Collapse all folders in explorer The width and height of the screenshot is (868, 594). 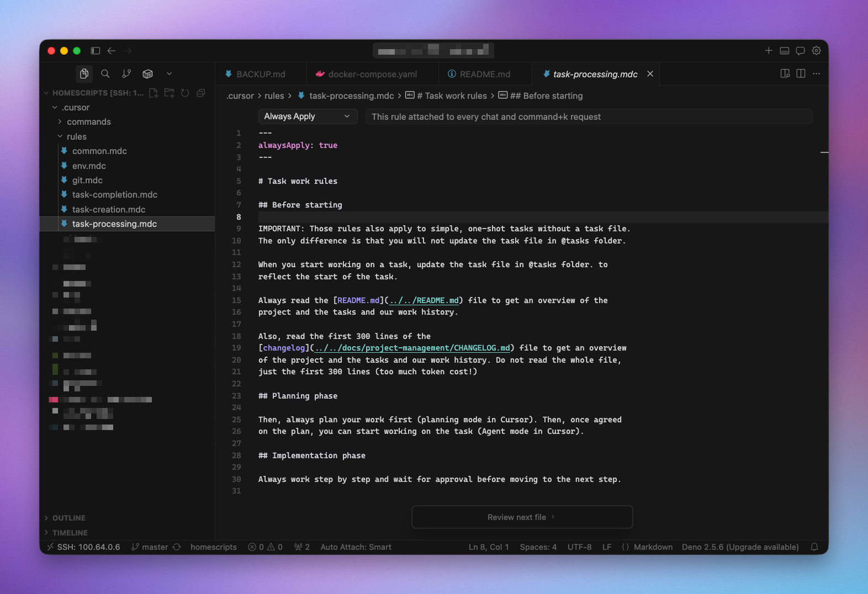tap(201, 93)
